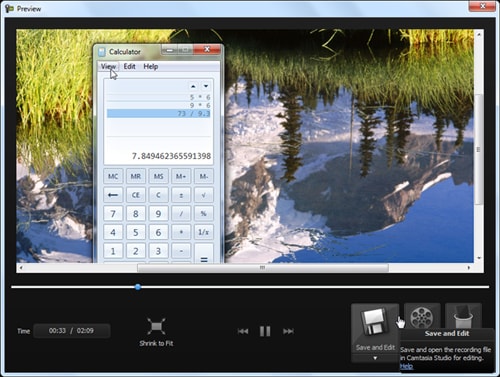This screenshot has width=500, height=377.
Task: Click the Preview window camera icon in title bar
Action: pyautogui.click(x=9, y=9)
